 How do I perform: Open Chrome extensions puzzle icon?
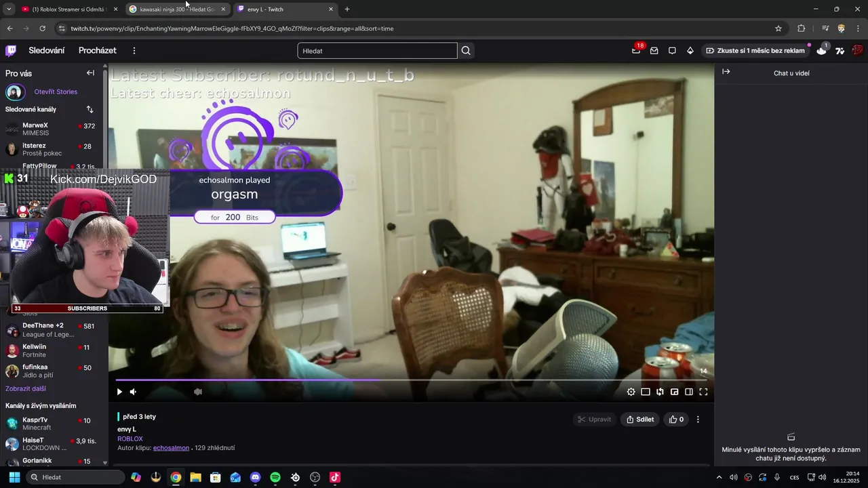(x=802, y=28)
